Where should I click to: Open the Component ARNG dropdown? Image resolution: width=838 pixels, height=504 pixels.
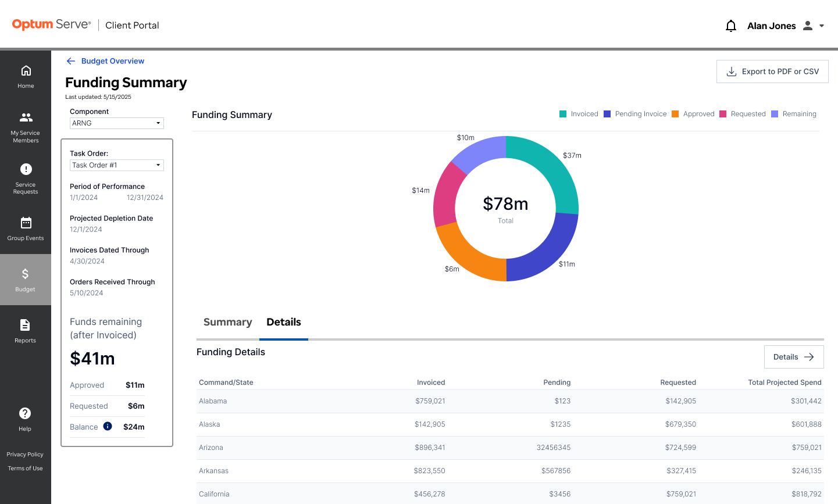pyautogui.click(x=117, y=123)
